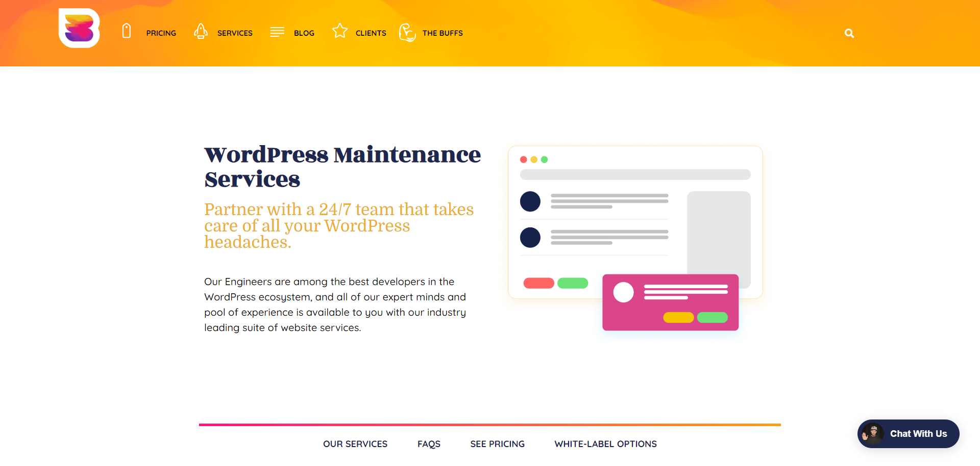
Task: Click the flexing arm icon beside The Buffs
Action: click(407, 32)
